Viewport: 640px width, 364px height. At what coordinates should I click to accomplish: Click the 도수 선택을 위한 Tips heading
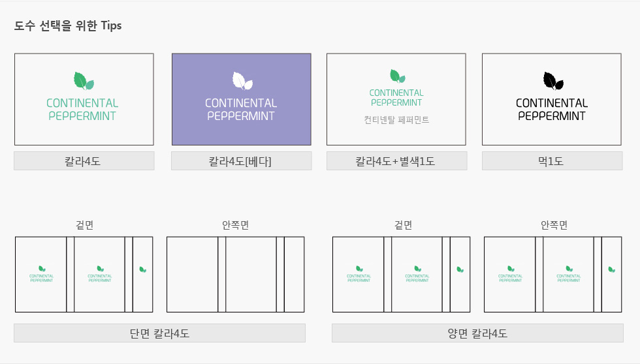[x=68, y=25]
